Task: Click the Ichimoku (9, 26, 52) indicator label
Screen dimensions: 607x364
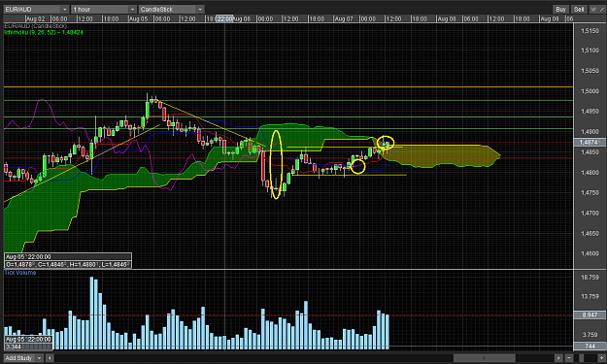Action: click(44, 32)
